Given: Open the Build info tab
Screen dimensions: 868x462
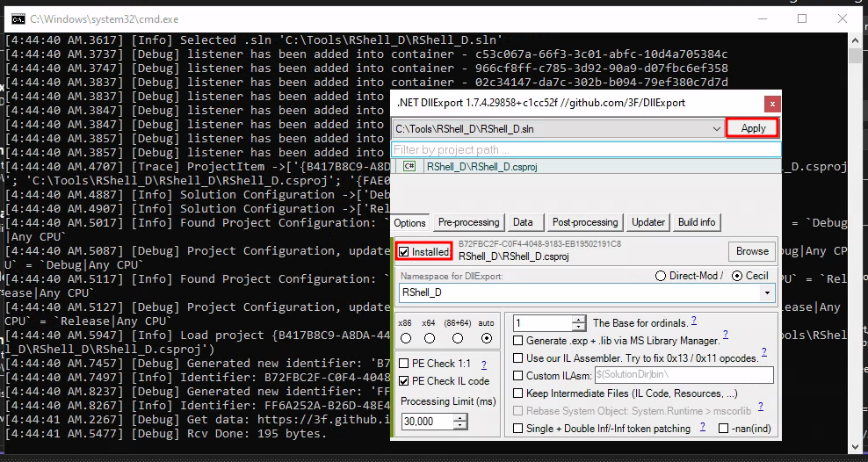Looking at the screenshot, I should [x=696, y=222].
